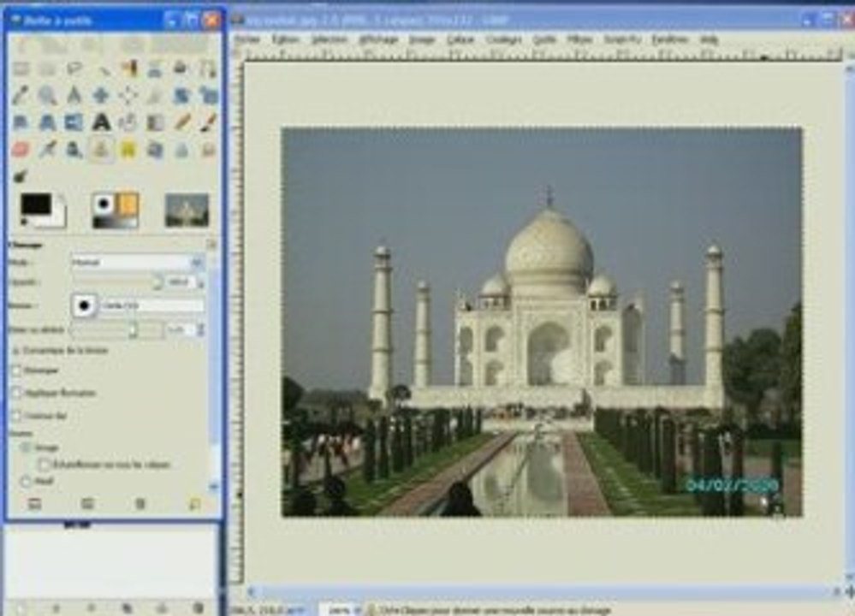Viewport: 855px width, 616px height.
Task: Restore tool options button at panel bottom
Action: 87,504
